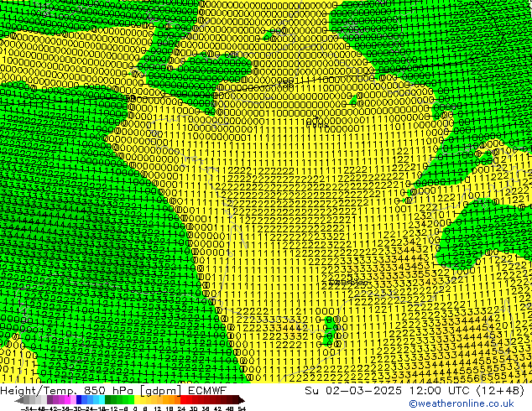Pick the dark maroon arrow at the legend's hot end
Viewport: 532px width, 411px height.
tap(242, 400)
